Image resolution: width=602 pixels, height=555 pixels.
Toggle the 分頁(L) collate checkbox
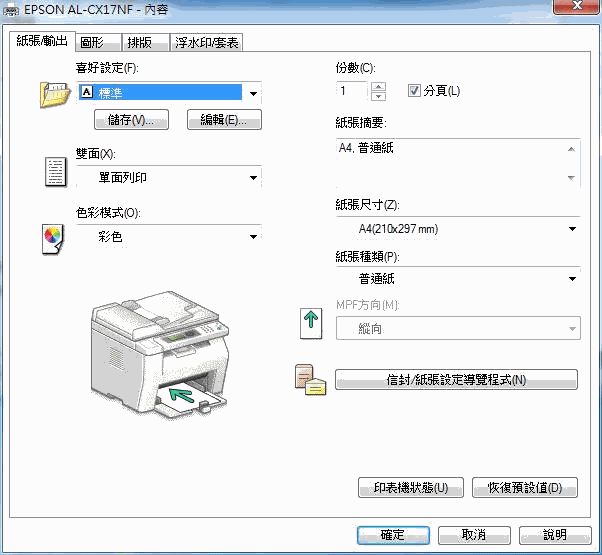coord(414,91)
